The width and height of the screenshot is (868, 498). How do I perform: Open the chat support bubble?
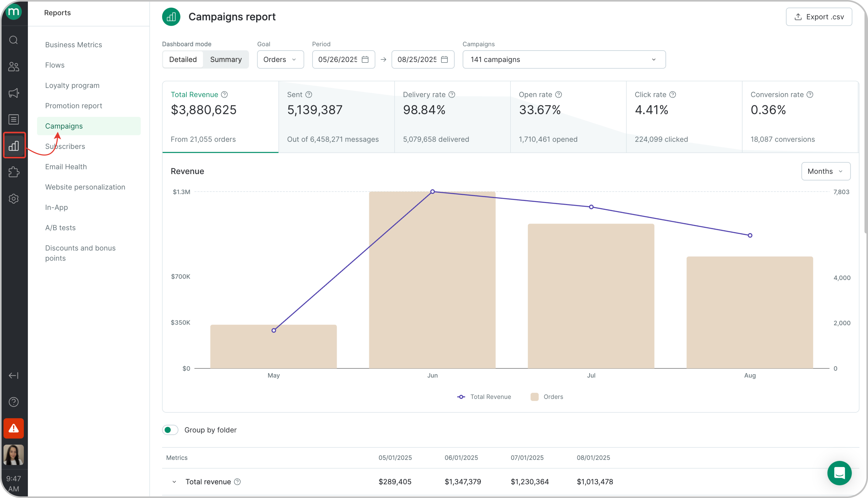pyautogui.click(x=839, y=473)
